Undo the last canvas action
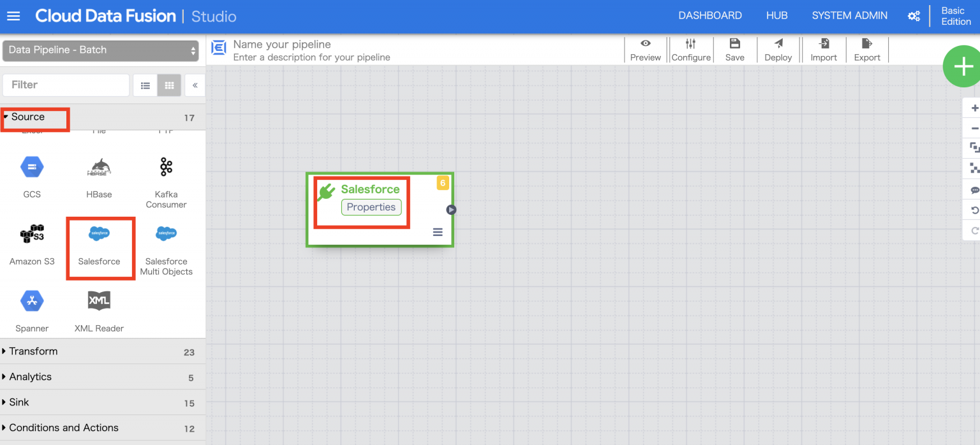 click(x=974, y=210)
